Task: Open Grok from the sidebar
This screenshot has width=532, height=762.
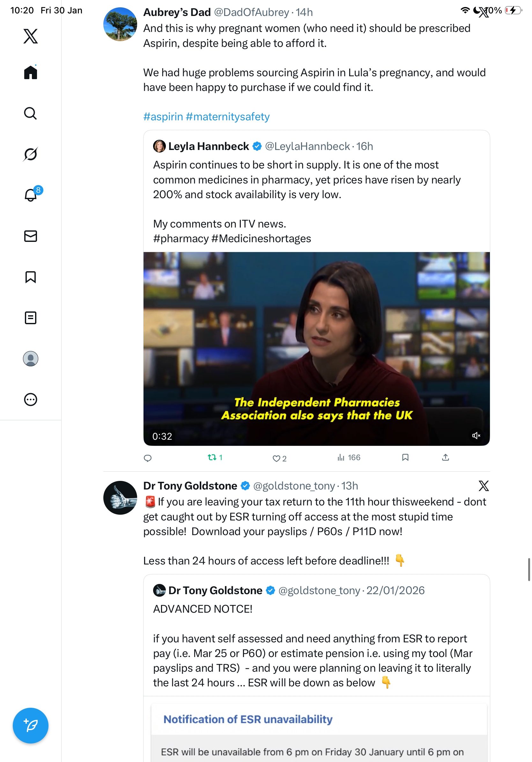Action: coord(31,154)
